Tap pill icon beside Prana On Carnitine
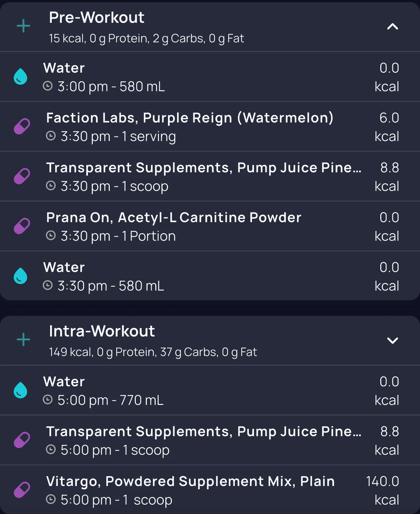 pos(22,226)
